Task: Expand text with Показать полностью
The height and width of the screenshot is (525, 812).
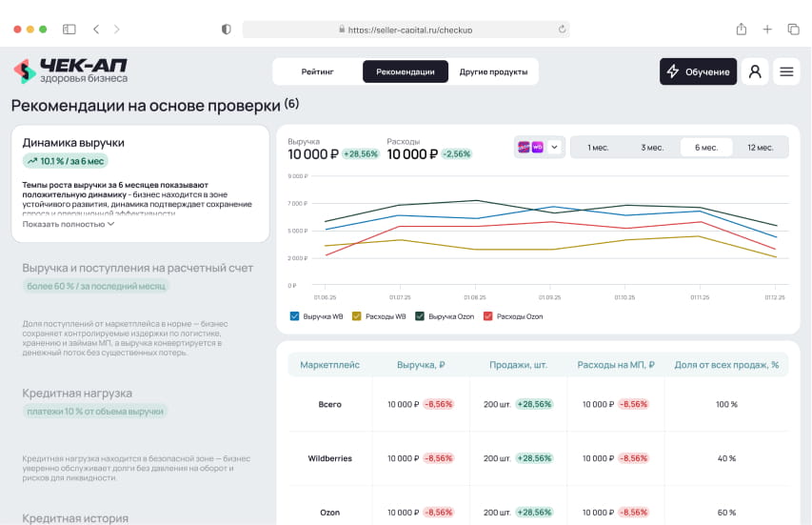Action: pyautogui.click(x=69, y=224)
